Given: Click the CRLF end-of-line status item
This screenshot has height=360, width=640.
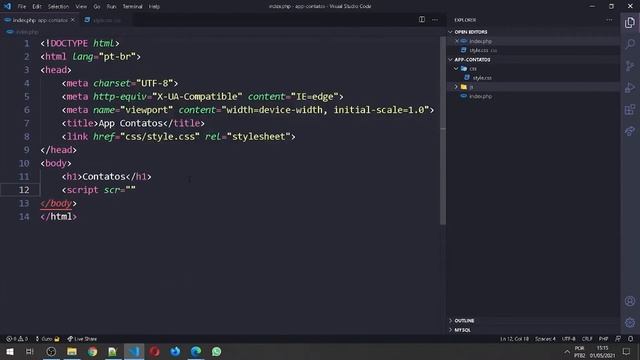Looking at the screenshot, I should click(587, 339).
